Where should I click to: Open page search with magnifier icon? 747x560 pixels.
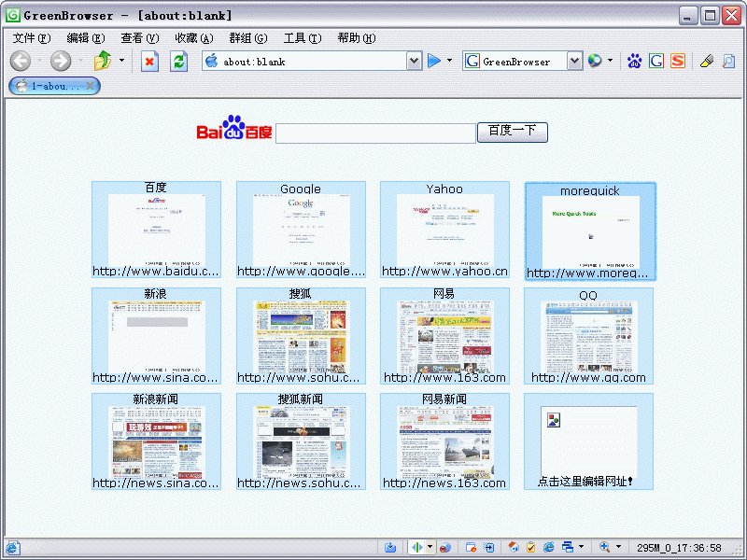pyautogui.click(x=727, y=61)
